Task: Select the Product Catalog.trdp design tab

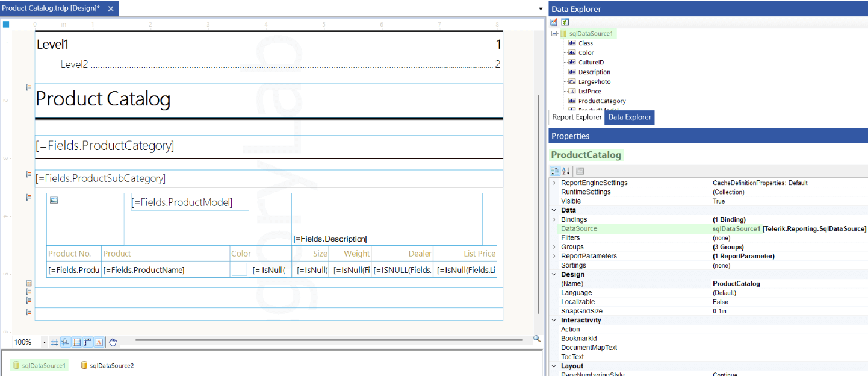Action: [x=51, y=9]
